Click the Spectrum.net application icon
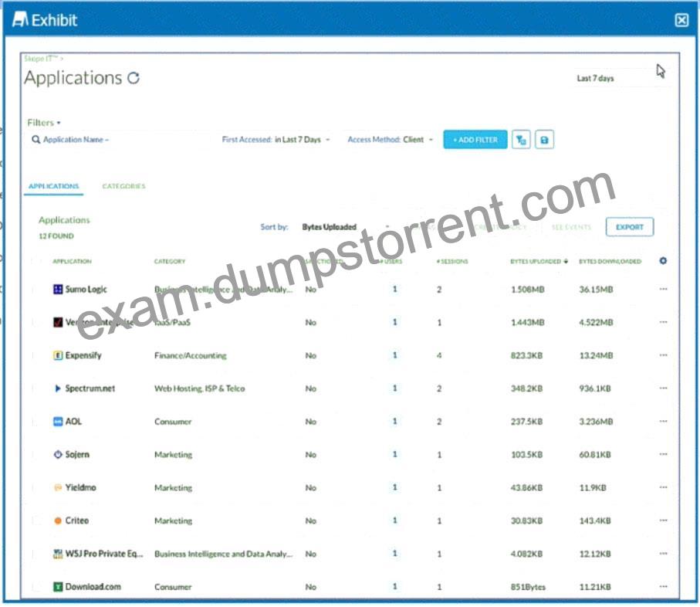Viewport: 700px width, 607px height. (58, 388)
